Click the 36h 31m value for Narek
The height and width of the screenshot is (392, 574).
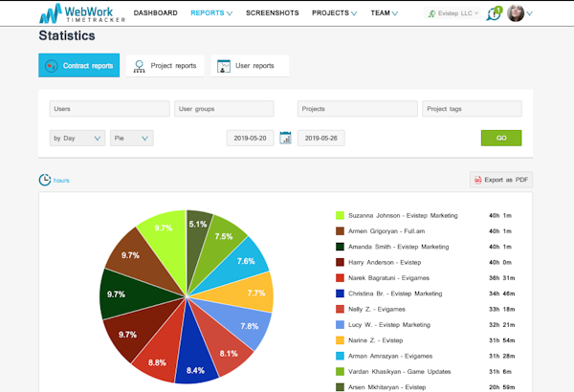click(502, 278)
